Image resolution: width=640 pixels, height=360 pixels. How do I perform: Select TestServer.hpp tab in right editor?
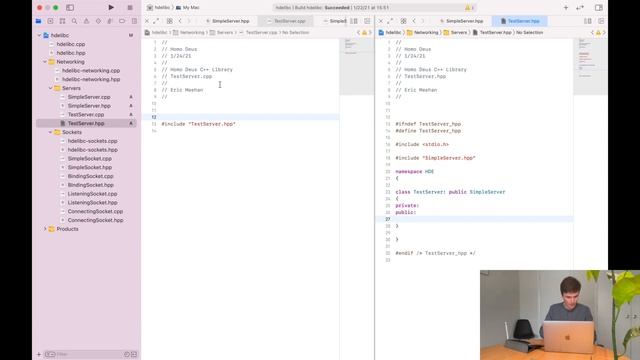point(520,21)
